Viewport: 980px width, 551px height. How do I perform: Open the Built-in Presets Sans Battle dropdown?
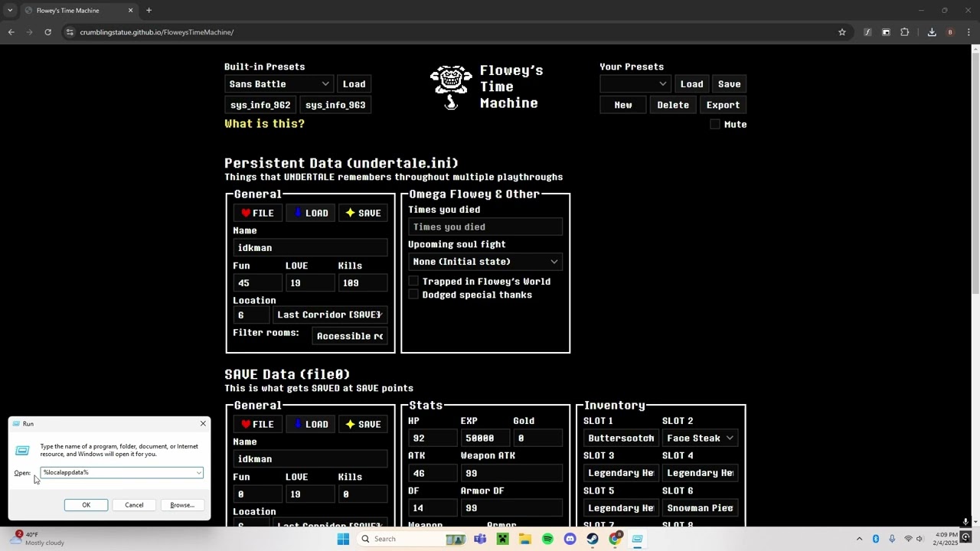[279, 84]
